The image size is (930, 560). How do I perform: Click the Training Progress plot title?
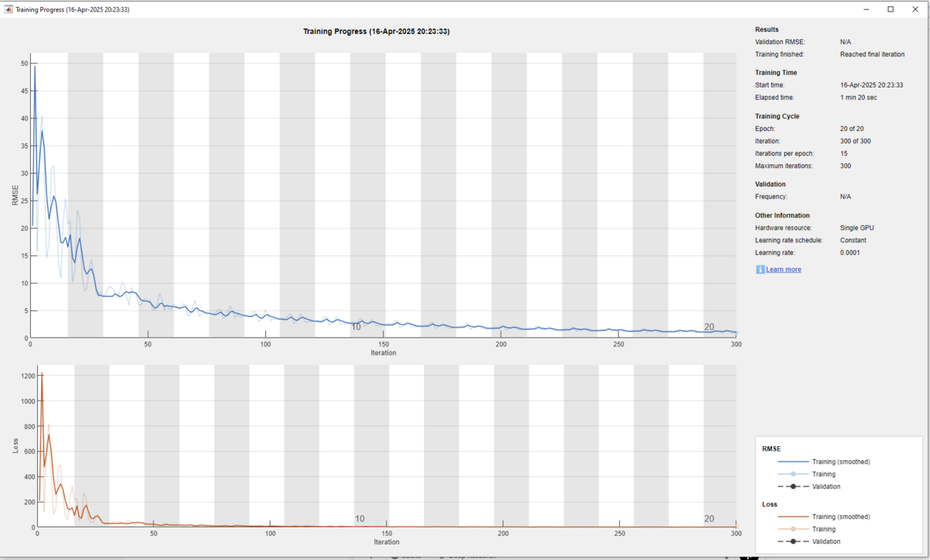pyautogui.click(x=376, y=32)
